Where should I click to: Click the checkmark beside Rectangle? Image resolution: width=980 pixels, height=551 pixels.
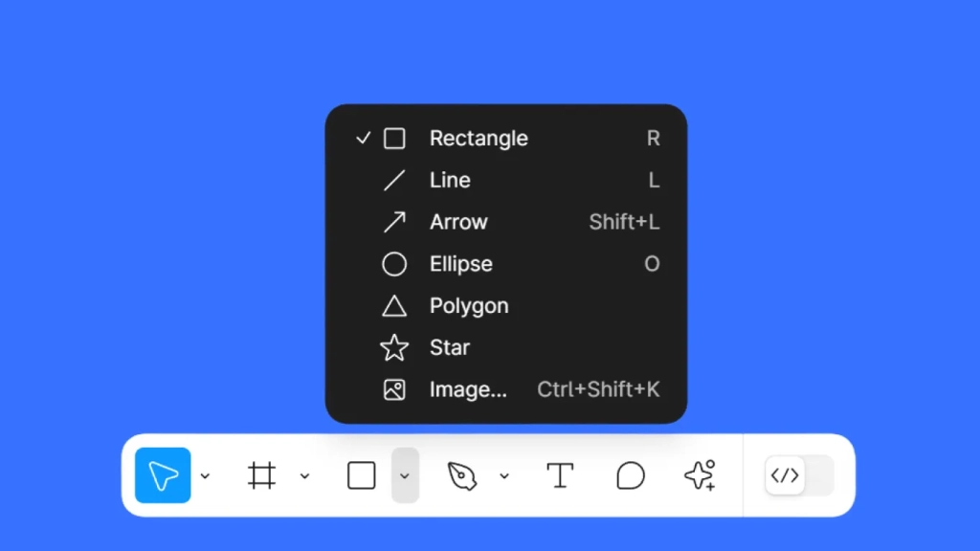(x=363, y=138)
